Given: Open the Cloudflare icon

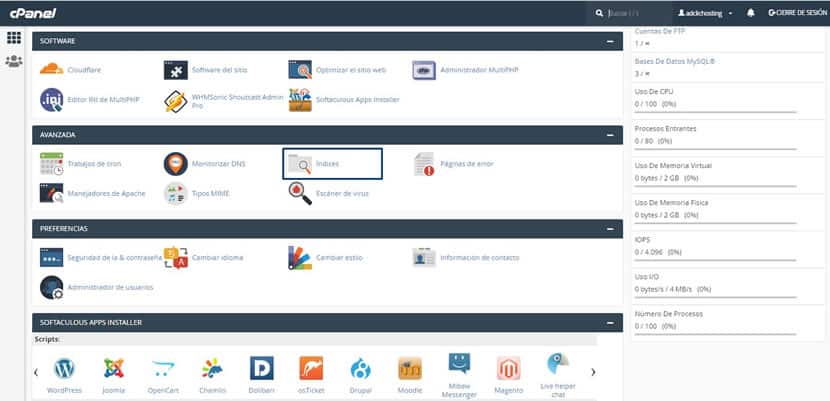Looking at the screenshot, I should point(51,70).
